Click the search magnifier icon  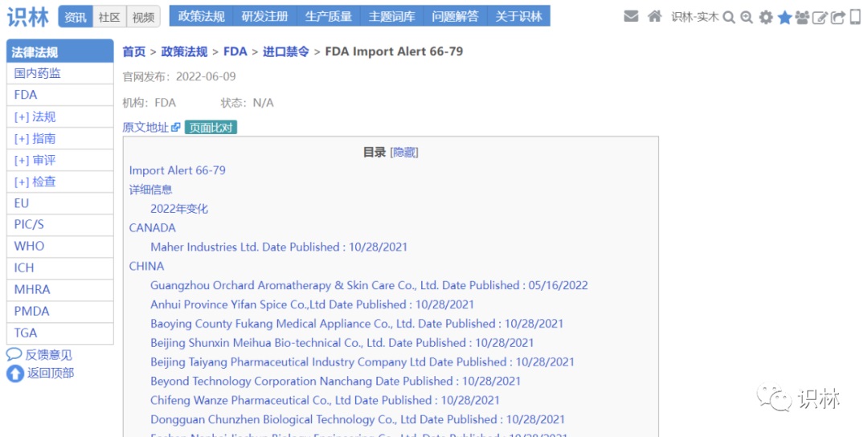click(x=729, y=18)
